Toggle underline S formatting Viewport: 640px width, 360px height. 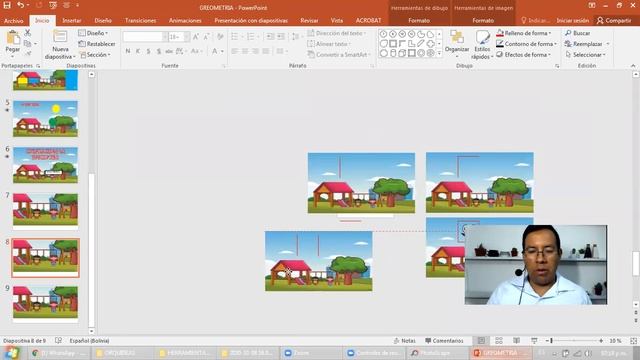148,51
